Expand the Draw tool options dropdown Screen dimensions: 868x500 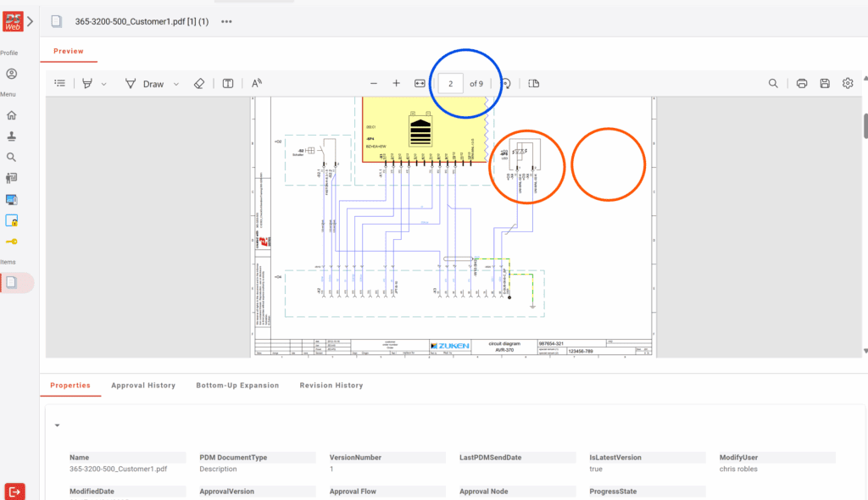pos(175,83)
